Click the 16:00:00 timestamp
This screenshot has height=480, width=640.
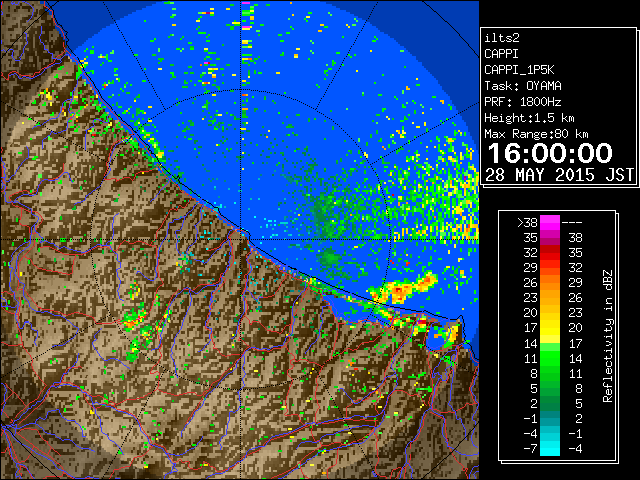tap(550, 153)
